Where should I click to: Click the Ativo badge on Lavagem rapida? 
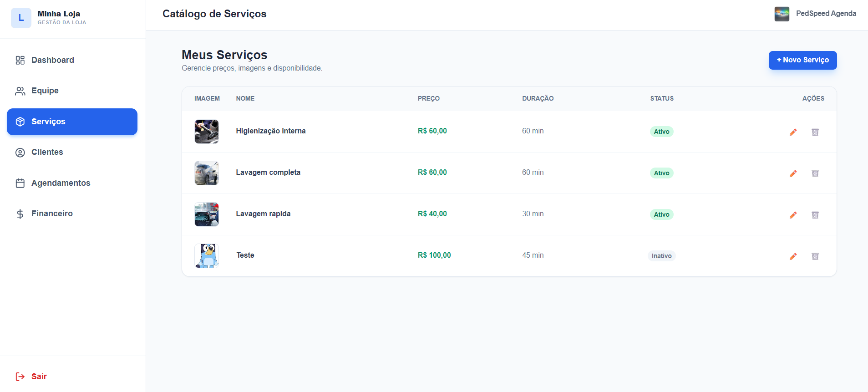click(x=661, y=214)
